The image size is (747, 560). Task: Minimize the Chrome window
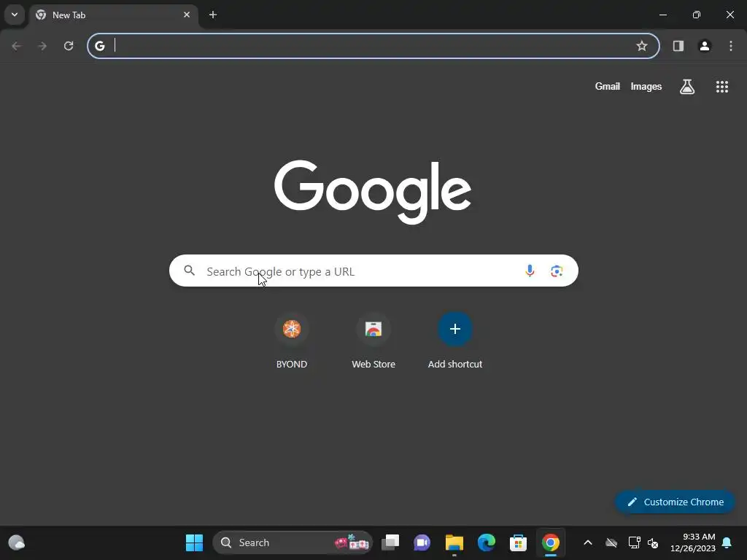(x=662, y=15)
